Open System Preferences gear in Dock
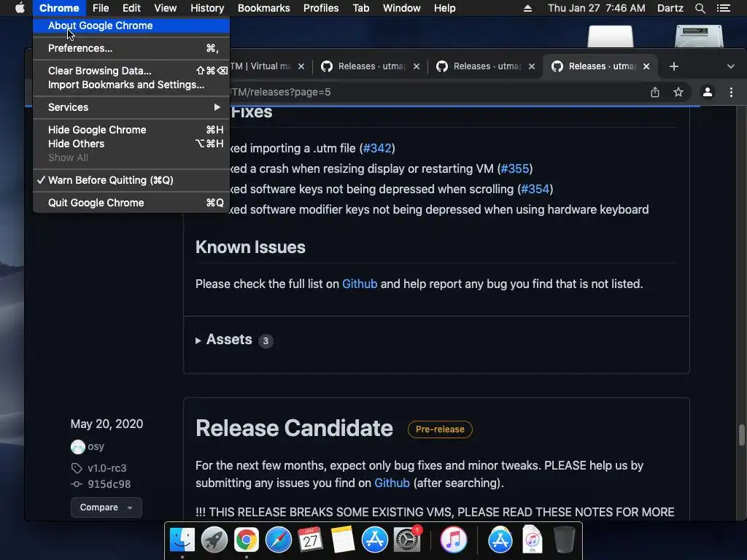 click(x=407, y=540)
